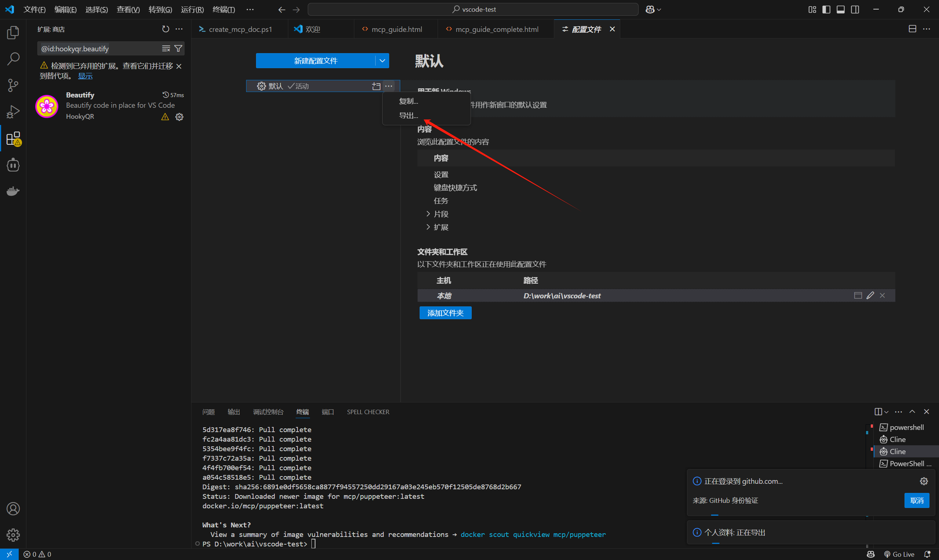Open the Explorer view in activity bar
Screen dimensions: 939x560
[x=13, y=33]
